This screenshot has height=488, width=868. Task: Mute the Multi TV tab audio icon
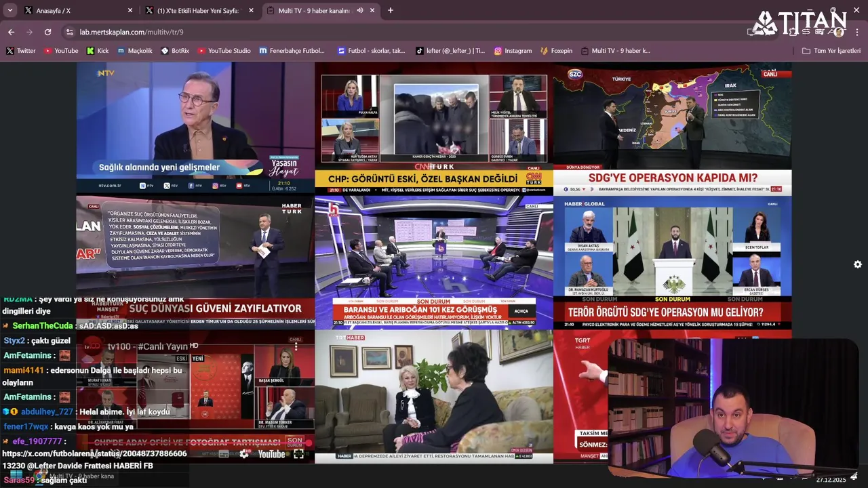(x=360, y=10)
